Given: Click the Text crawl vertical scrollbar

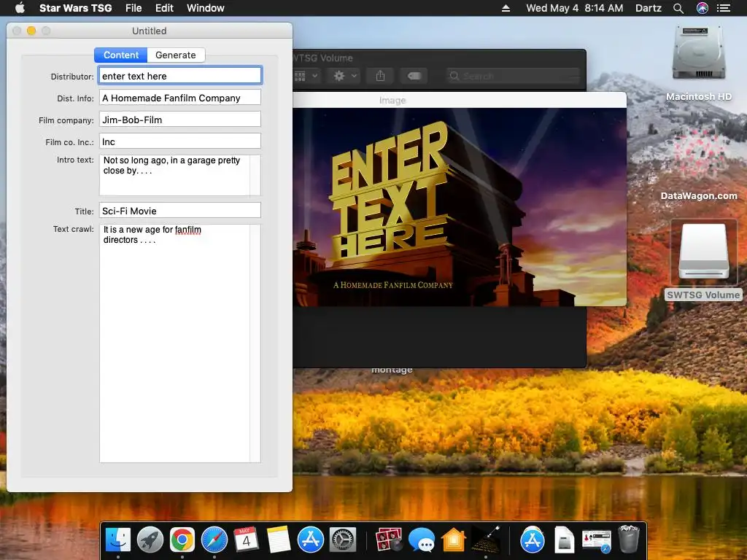Looking at the screenshot, I should [x=255, y=343].
